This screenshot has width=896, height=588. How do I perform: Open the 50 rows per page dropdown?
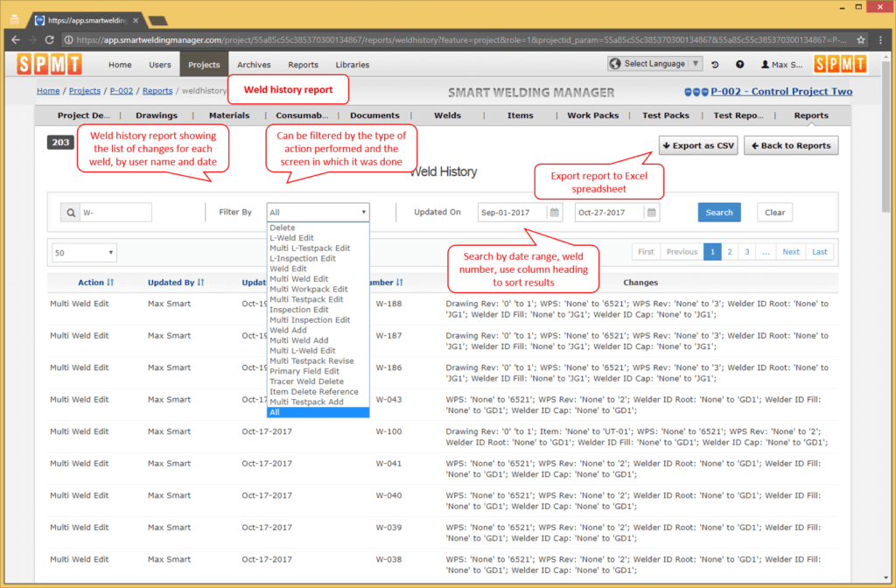click(x=84, y=253)
